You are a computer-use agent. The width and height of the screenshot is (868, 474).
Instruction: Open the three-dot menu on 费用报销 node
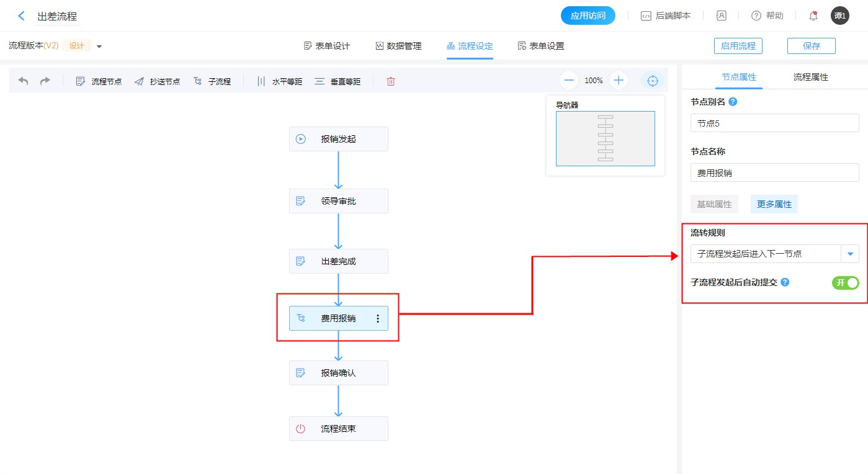pyautogui.click(x=378, y=318)
